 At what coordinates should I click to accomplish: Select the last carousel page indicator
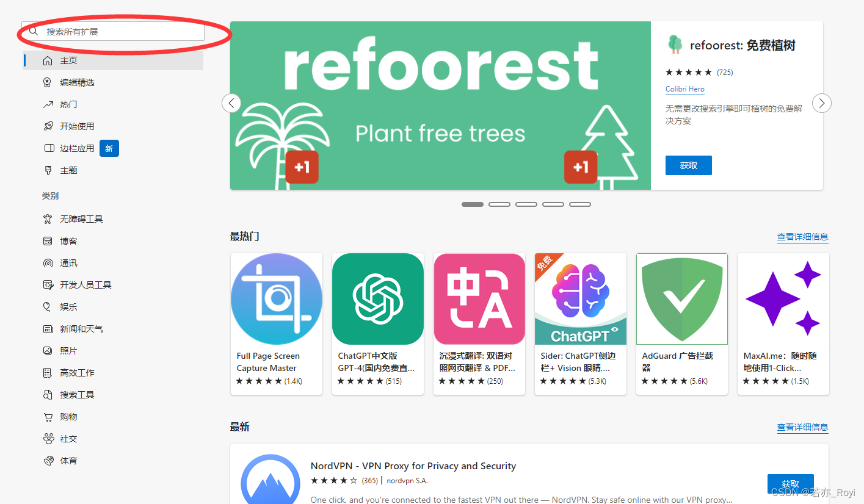pos(580,204)
